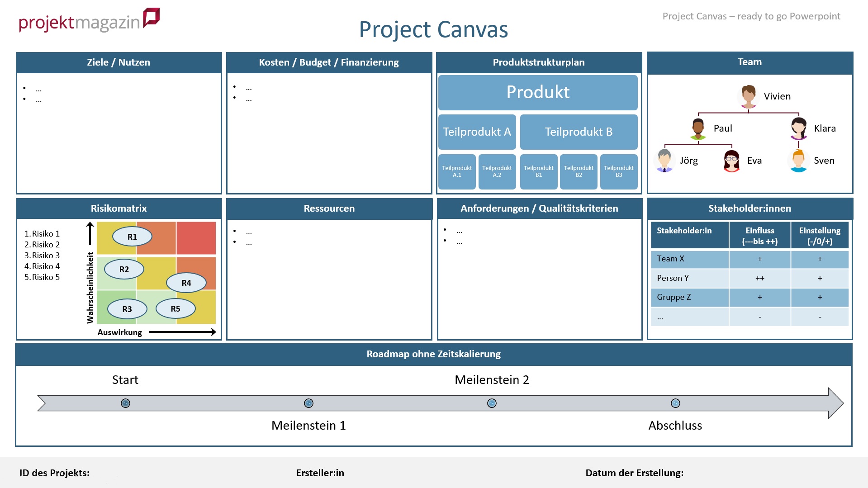Click the Meilenstein 2 marker dot

[x=492, y=403]
